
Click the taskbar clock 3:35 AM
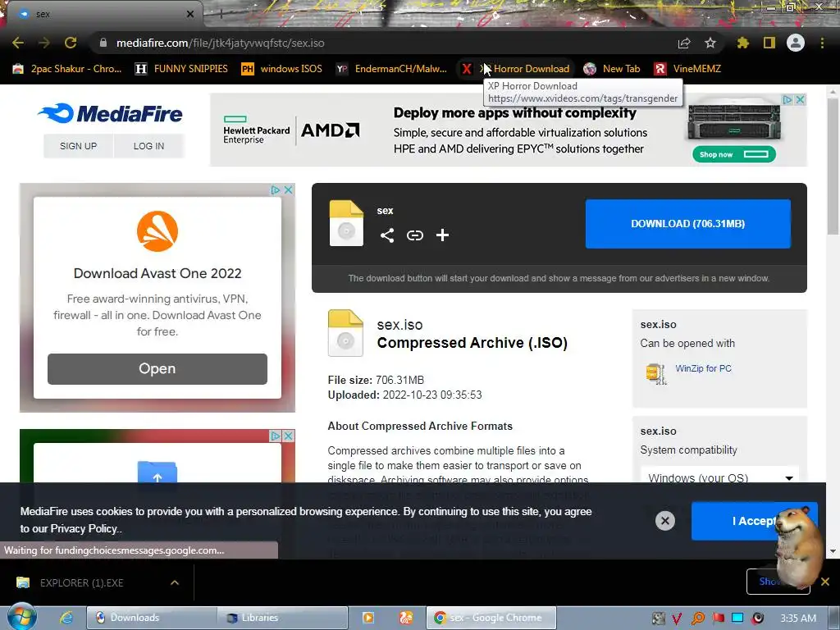(x=798, y=619)
